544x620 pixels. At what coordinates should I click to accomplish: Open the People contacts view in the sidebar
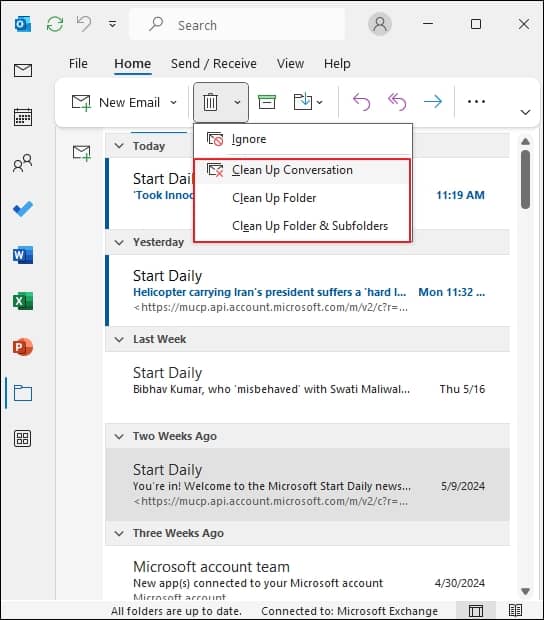click(23, 163)
